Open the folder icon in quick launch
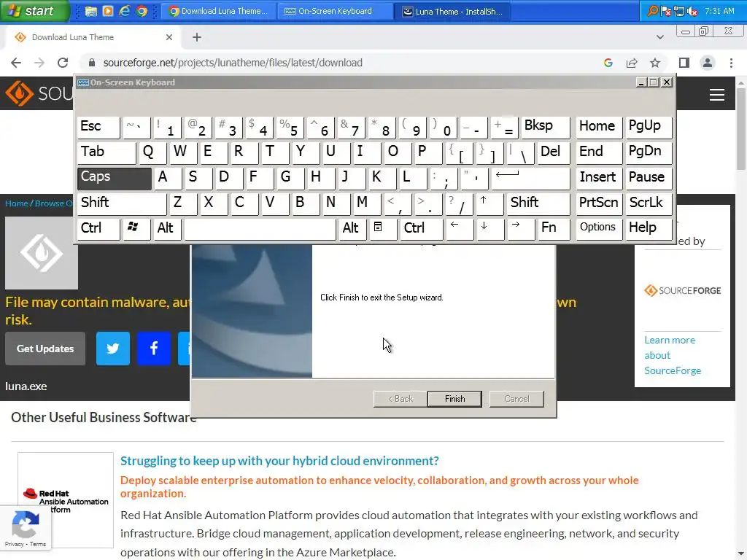 point(91,11)
